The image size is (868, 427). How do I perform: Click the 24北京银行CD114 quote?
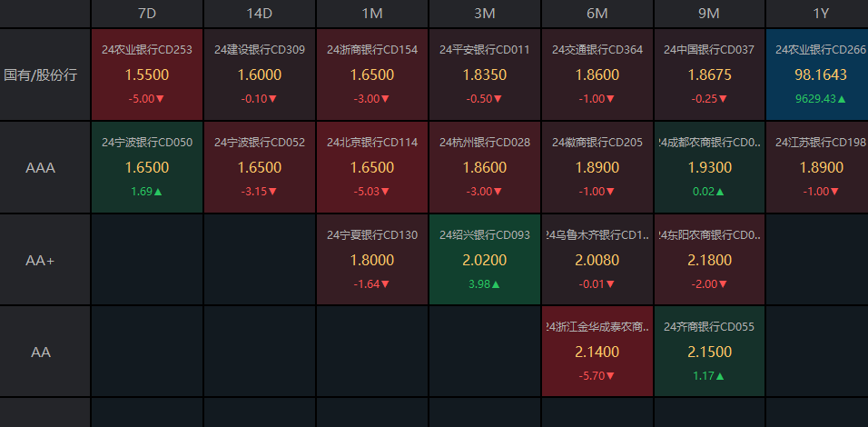click(x=372, y=167)
